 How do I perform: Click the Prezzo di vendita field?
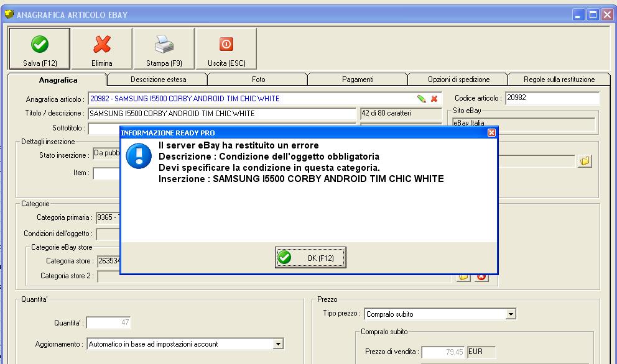[443, 352]
